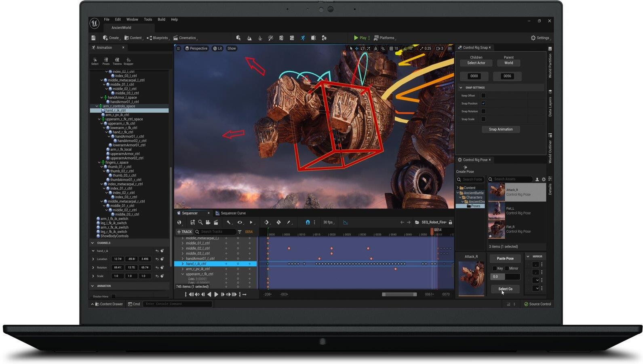Open the Sequencer curve editor graph icon

tap(346, 222)
